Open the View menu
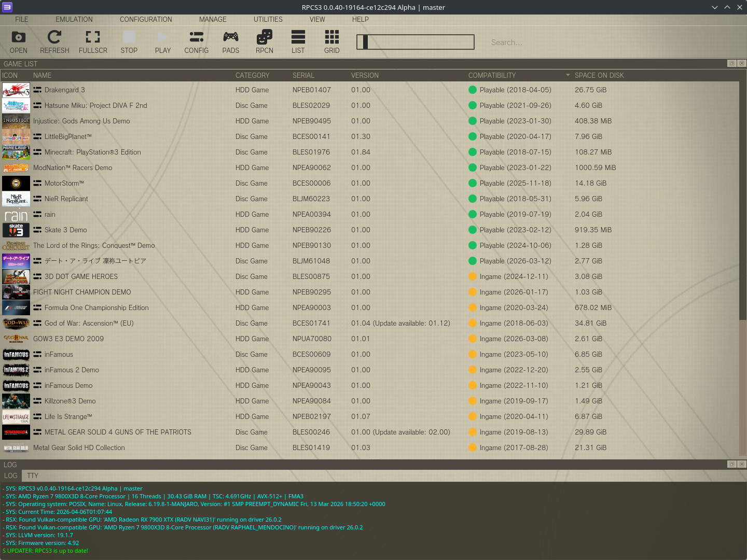 click(x=317, y=19)
